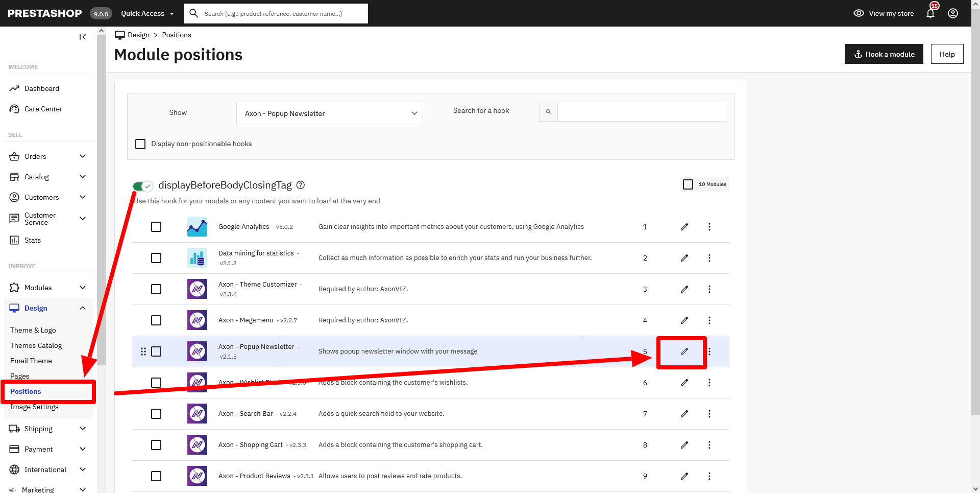Open three-dot menu for Axon - Megamenu

click(709, 320)
